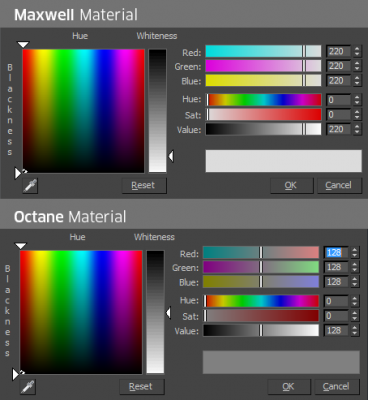Pick a color in Maxwell hue/blackness square
The image size is (368, 400).
[84, 111]
